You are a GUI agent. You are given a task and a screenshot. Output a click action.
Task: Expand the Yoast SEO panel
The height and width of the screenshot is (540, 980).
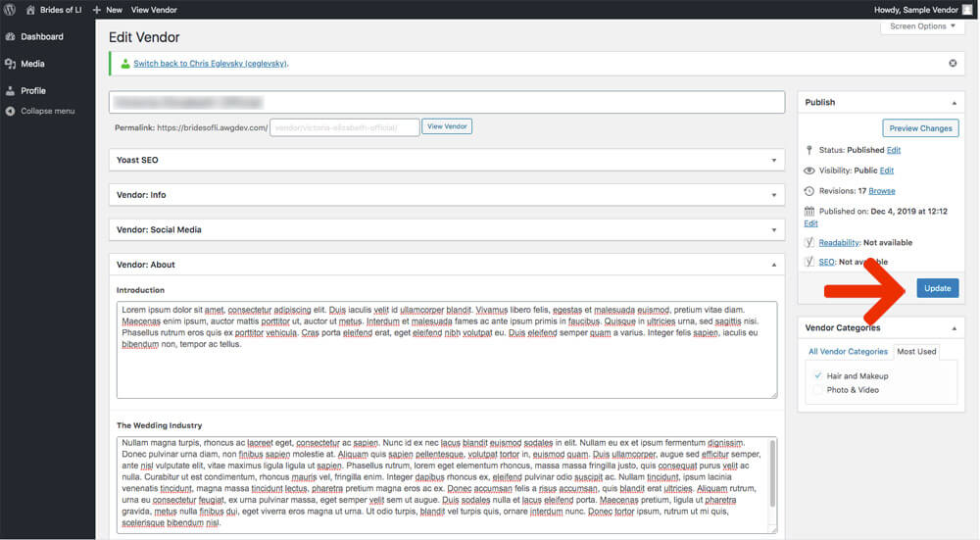point(446,160)
